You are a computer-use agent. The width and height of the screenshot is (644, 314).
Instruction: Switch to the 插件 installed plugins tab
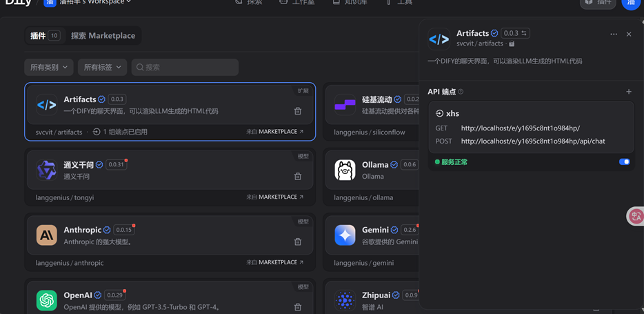46,36
